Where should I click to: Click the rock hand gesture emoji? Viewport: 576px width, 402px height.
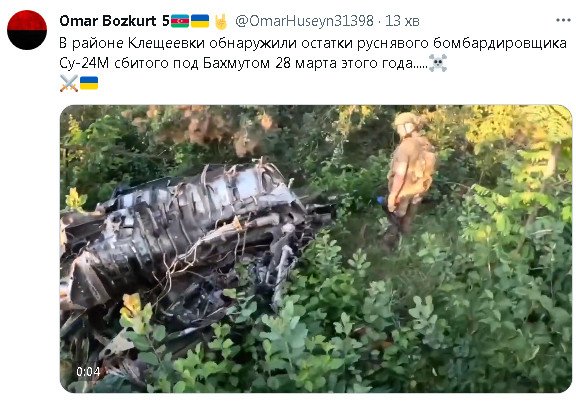(x=221, y=21)
